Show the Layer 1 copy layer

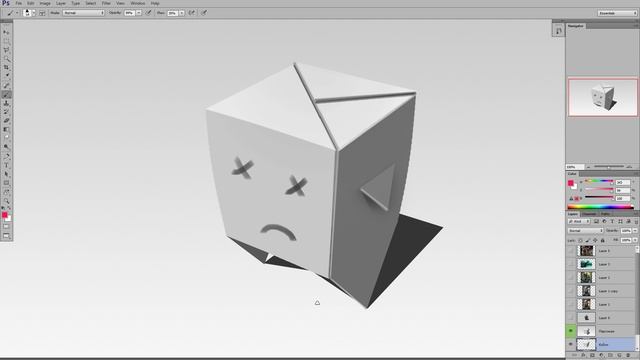click(x=571, y=291)
